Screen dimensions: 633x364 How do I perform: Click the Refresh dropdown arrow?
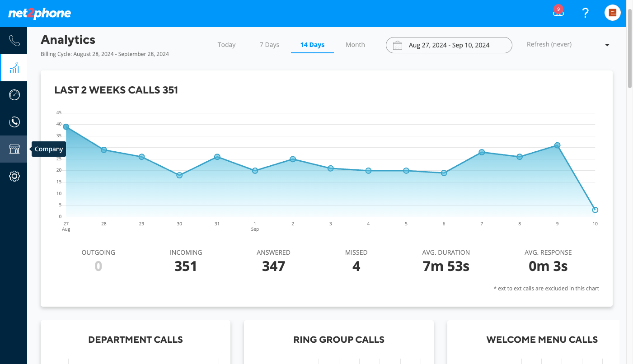[x=607, y=45]
